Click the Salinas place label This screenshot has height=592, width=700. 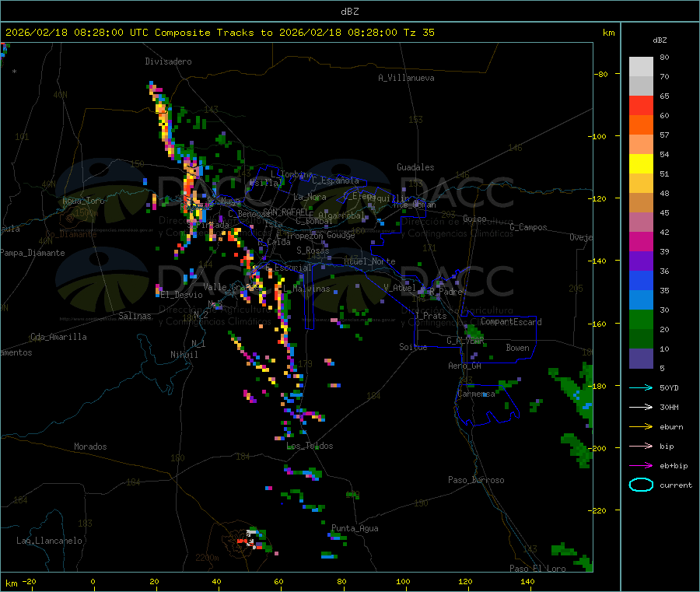coord(135,316)
